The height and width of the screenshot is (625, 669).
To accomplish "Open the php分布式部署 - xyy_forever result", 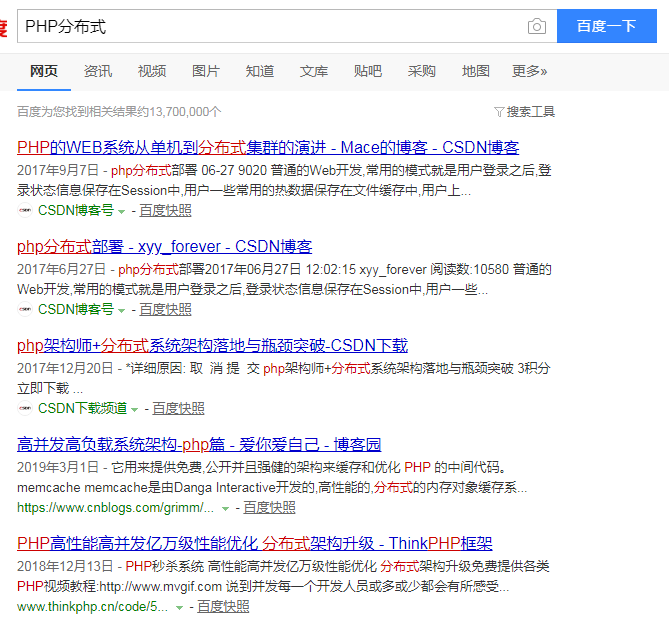I will [165, 247].
